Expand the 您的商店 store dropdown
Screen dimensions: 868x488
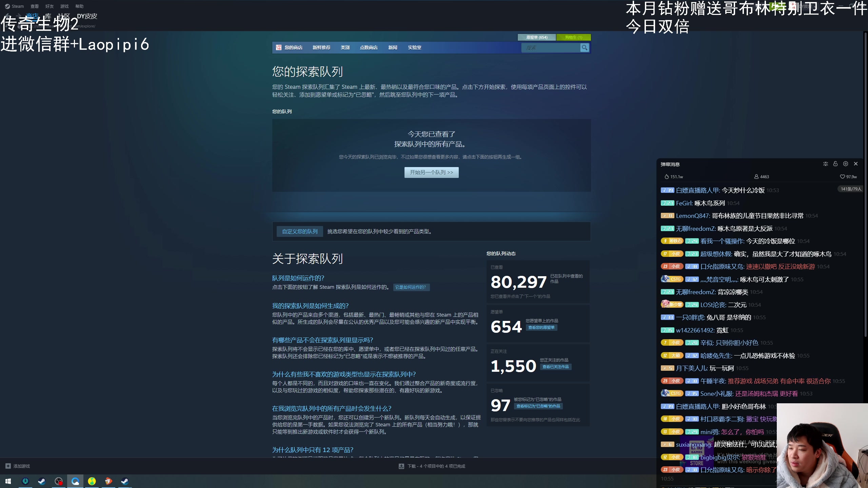click(293, 48)
